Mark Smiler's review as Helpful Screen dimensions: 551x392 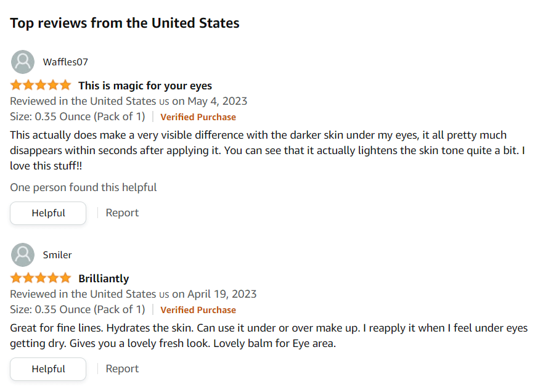click(x=48, y=369)
